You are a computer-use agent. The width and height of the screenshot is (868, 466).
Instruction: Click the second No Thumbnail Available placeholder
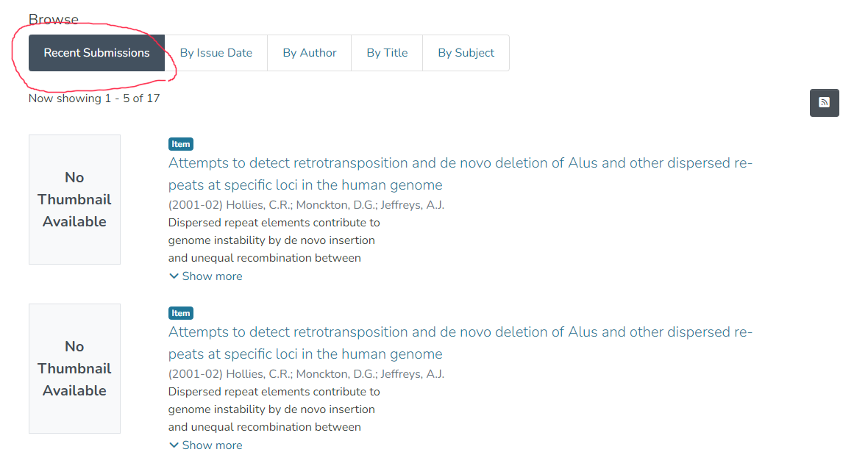74,368
